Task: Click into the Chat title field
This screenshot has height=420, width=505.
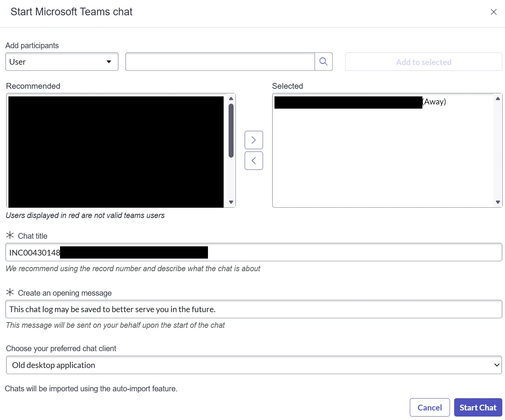Action: [254, 252]
